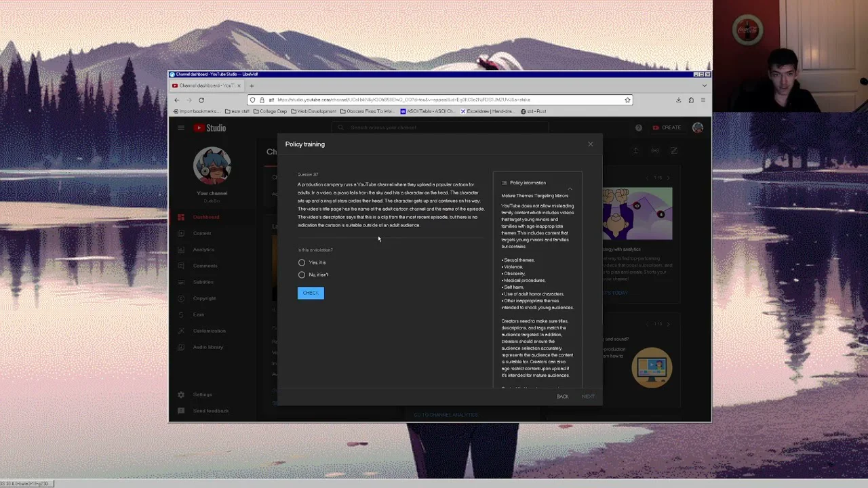Click the Earn dollar icon in sidebar

[x=181, y=314]
